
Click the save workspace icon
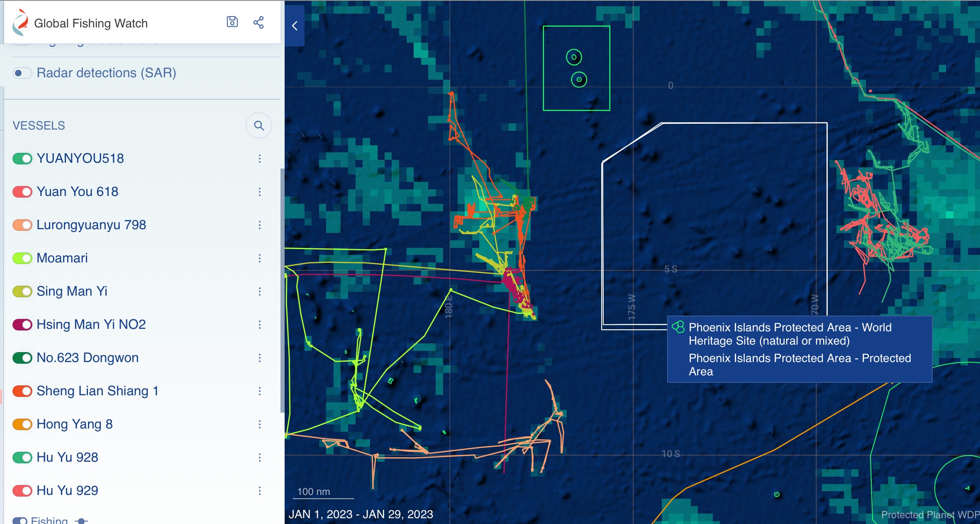pos(233,22)
